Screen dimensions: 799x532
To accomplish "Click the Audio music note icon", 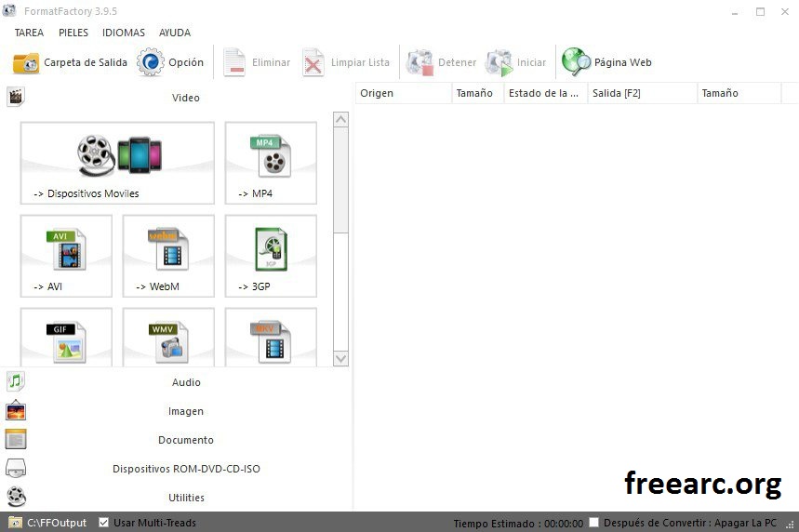I will point(16,381).
